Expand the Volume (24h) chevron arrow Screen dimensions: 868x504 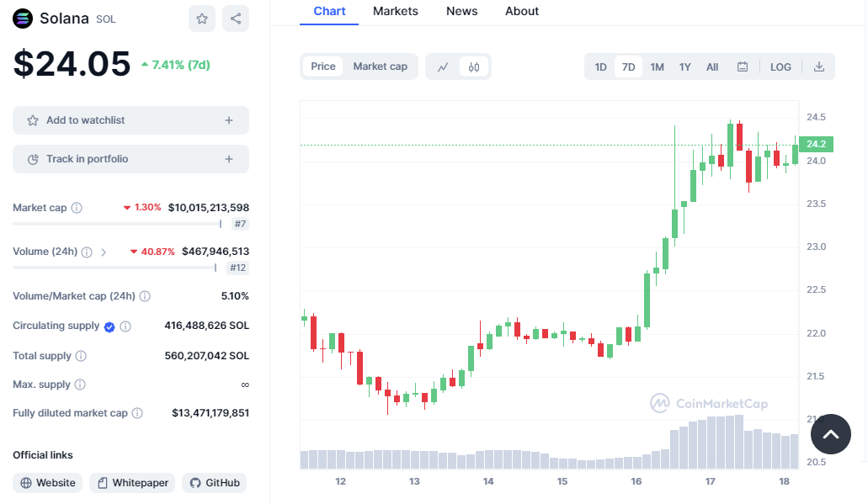[x=104, y=252]
